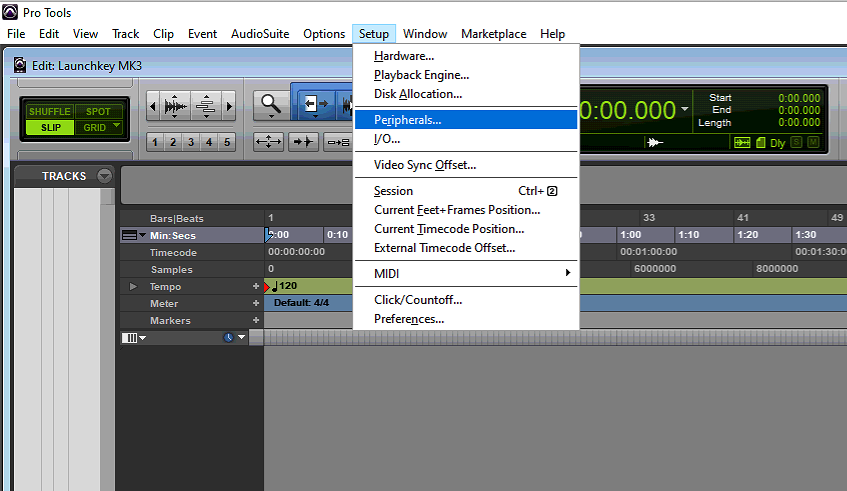Image resolution: width=847 pixels, height=491 pixels.
Task: Select the Zoomer magnifying glass tool
Action: coord(271,105)
